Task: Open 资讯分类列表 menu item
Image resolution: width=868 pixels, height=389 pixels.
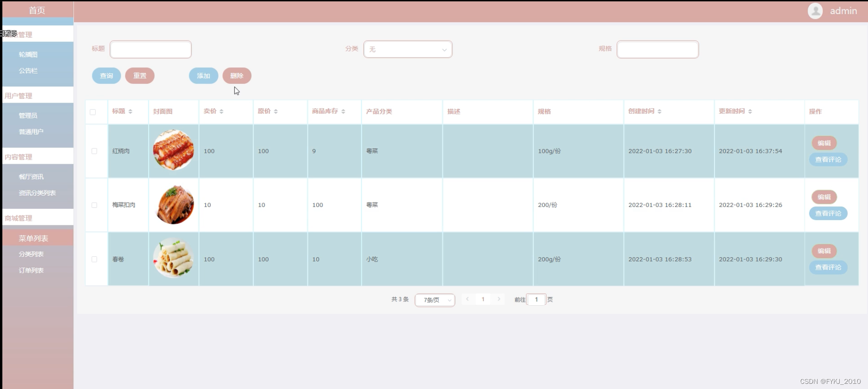Action: (37, 193)
